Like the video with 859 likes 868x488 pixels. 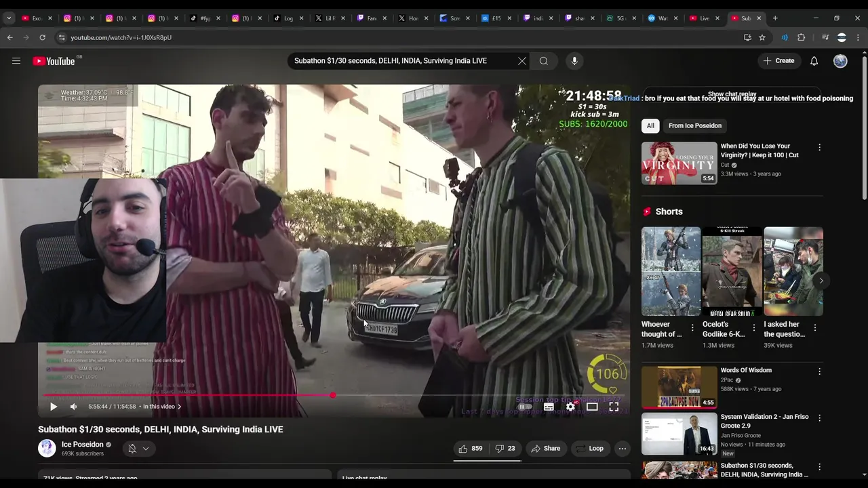(471, 449)
